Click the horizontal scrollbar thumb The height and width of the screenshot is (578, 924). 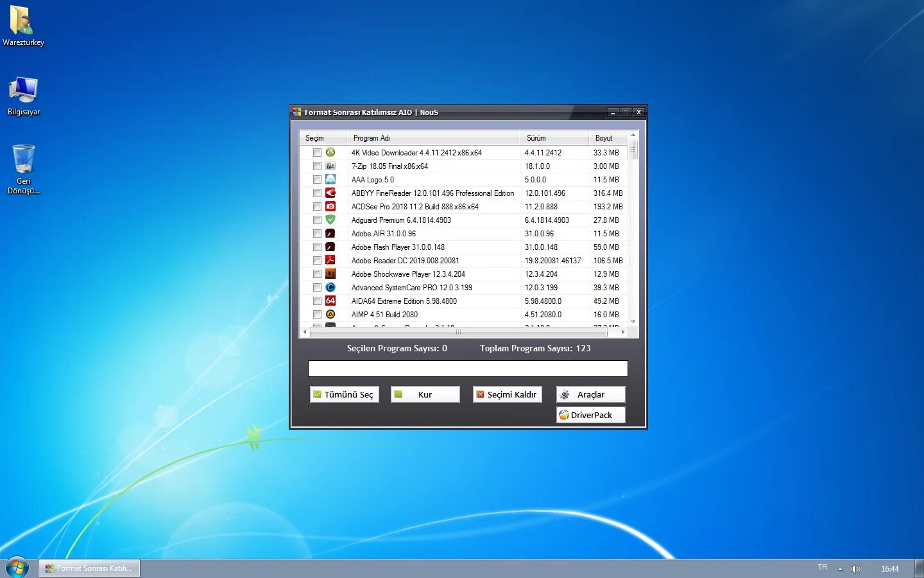point(458,332)
